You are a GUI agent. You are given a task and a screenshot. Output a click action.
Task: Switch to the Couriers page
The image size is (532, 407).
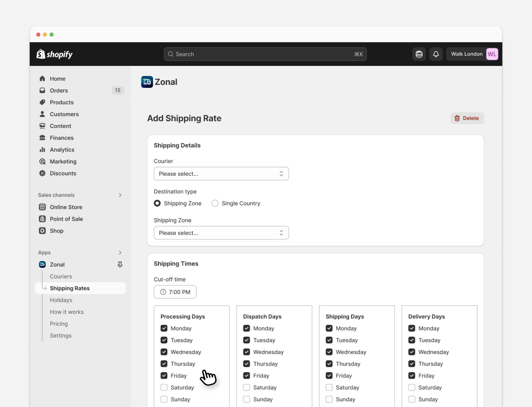(x=61, y=276)
